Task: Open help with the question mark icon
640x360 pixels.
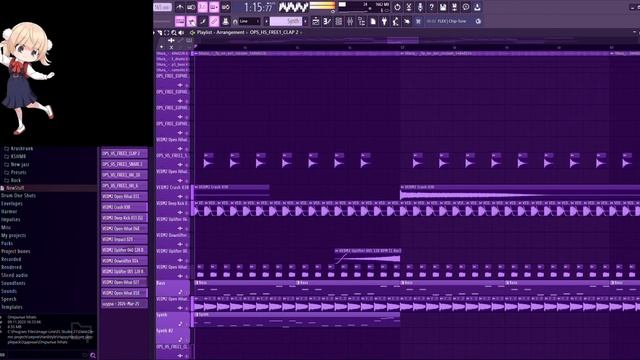Action: click(x=431, y=7)
